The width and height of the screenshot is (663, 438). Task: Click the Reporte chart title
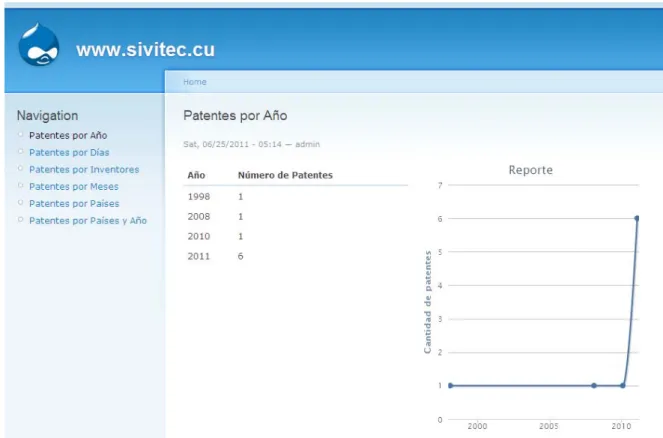531,170
